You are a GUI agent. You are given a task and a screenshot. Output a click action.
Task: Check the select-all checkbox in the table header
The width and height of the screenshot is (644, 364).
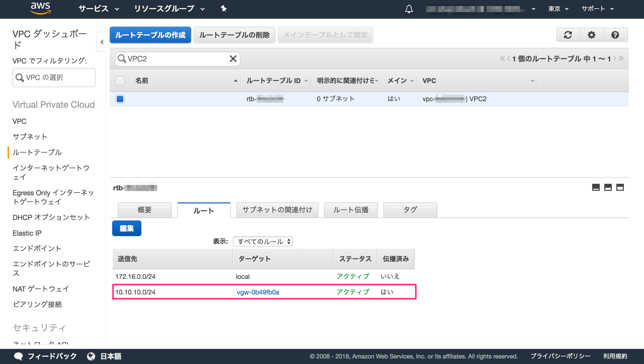click(120, 81)
